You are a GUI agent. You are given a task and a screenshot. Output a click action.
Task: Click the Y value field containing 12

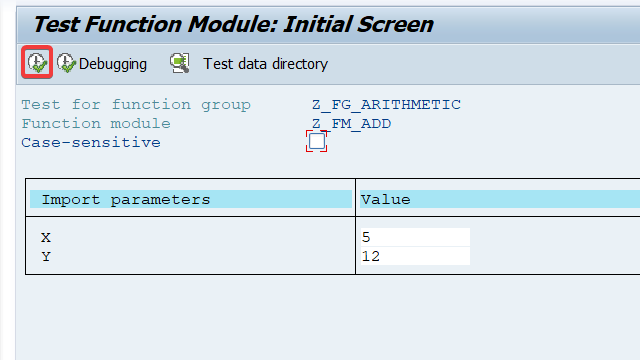pos(415,256)
